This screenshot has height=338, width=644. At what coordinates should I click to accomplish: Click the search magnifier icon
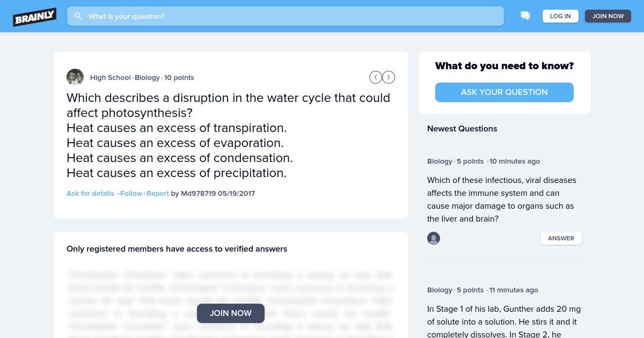coord(78,16)
